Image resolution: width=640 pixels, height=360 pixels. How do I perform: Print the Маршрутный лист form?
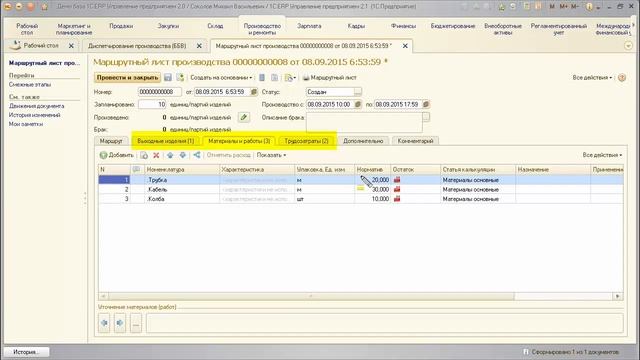pyautogui.click(x=330, y=78)
